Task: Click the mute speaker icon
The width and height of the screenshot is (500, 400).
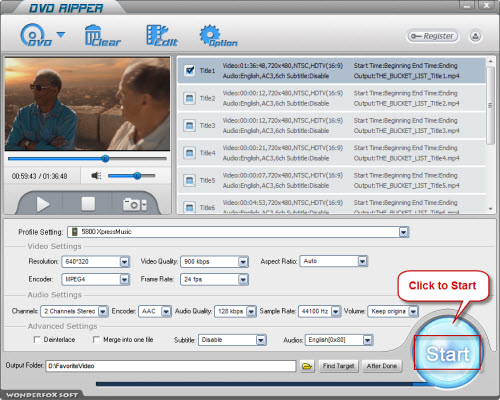Action: click(96, 176)
